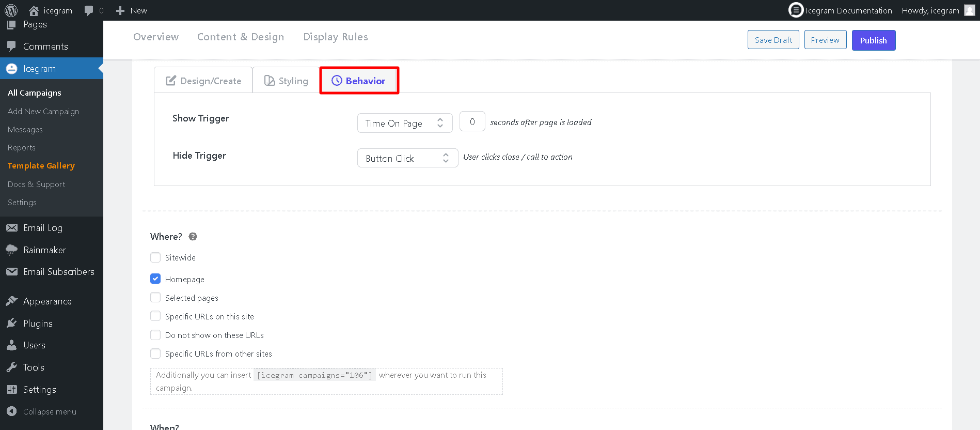Open the Time On Page dropdown
Viewport: 980px width, 430px height.
[x=405, y=123]
